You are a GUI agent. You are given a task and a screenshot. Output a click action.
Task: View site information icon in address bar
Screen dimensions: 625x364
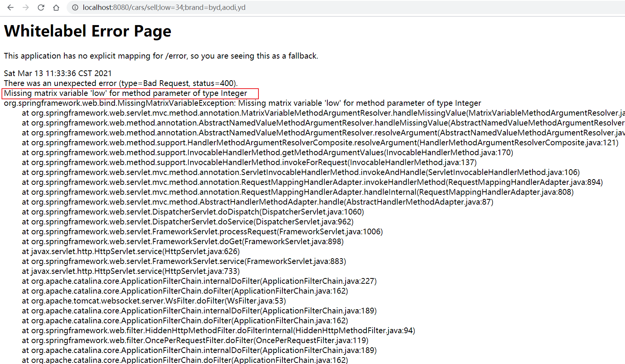coord(75,8)
